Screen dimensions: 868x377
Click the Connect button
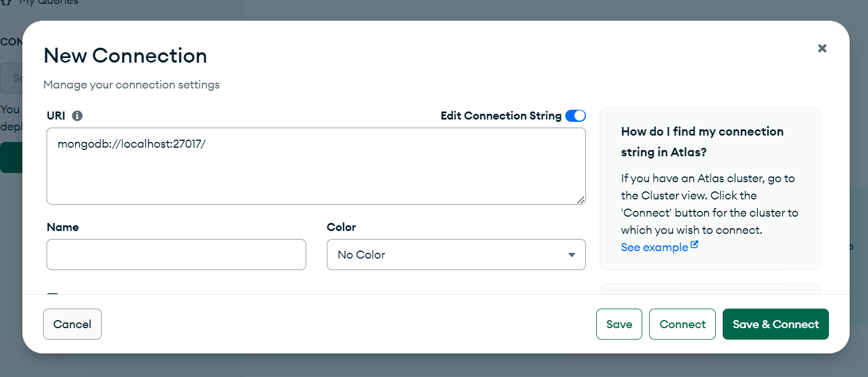682,324
